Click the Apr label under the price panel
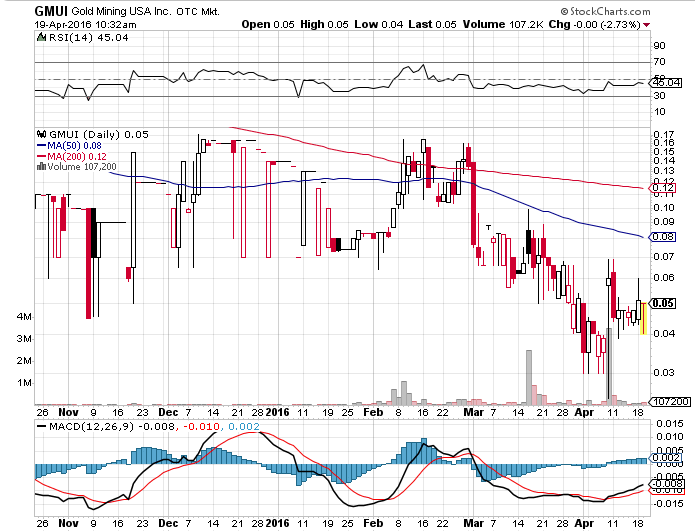 (x=584, y=412)
